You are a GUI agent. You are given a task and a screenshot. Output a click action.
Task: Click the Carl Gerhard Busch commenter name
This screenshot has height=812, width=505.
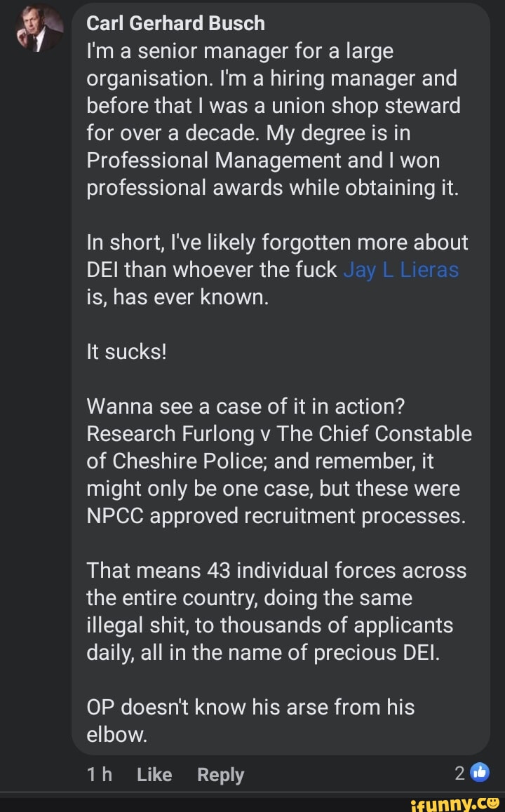point(175,23)
